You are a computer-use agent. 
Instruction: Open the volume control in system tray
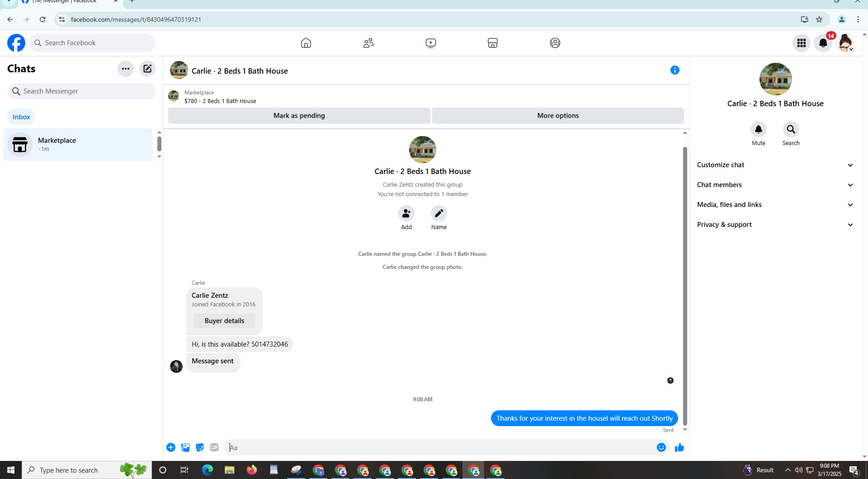click(x=799, y=470)
